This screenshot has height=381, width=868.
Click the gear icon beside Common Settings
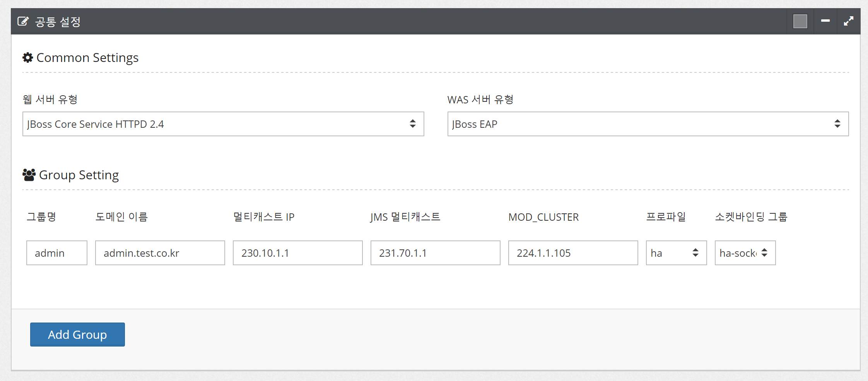(28, 58)
